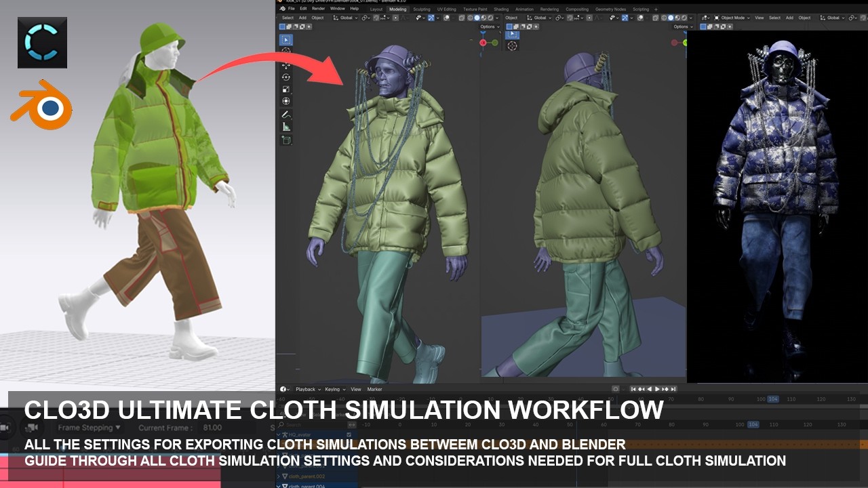The width and height of the screenshot is (868, 488).
Task: Switch left viewport to rendered shading
Action: tap(490, 18)
